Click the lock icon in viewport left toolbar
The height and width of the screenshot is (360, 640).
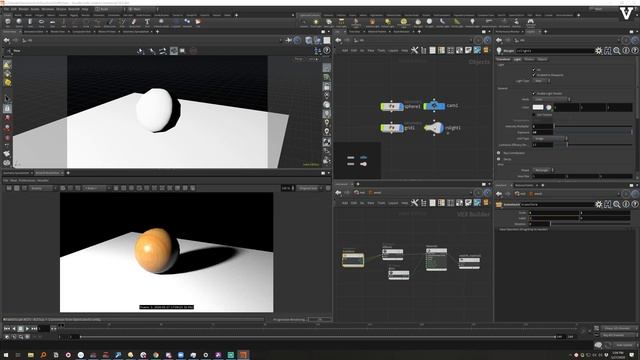(7, 109)
